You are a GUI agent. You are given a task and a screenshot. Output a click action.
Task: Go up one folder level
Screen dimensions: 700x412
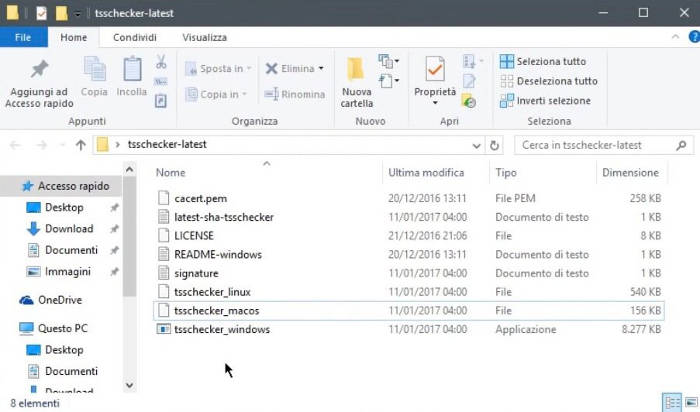pos(81,145)
